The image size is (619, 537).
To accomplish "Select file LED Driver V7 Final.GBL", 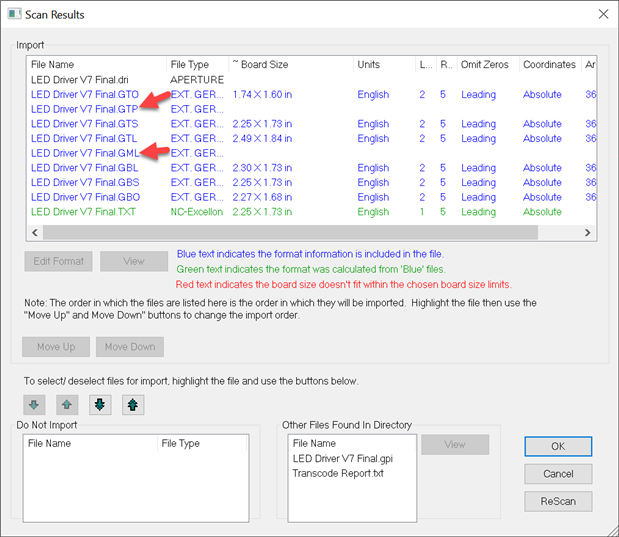I will click(84, 168).
